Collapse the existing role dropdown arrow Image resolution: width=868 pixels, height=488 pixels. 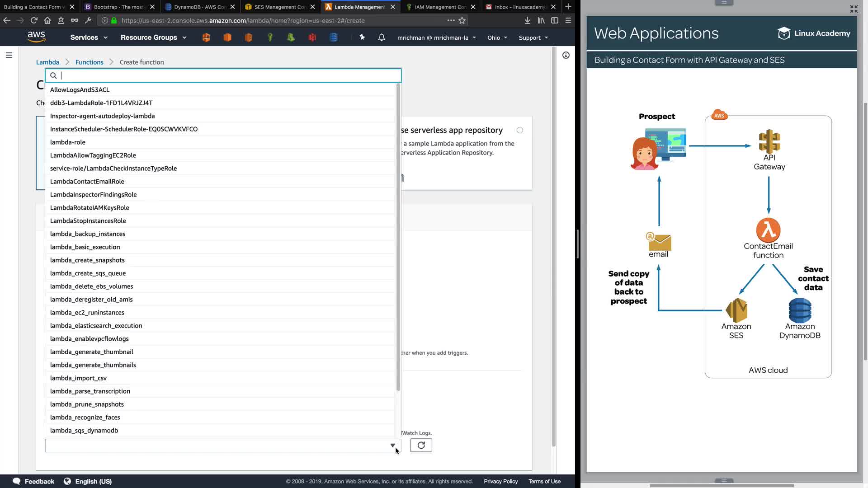pos(392,446)
